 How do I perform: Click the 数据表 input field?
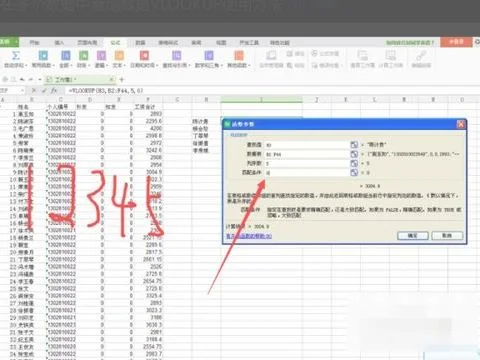pos(306,154)
